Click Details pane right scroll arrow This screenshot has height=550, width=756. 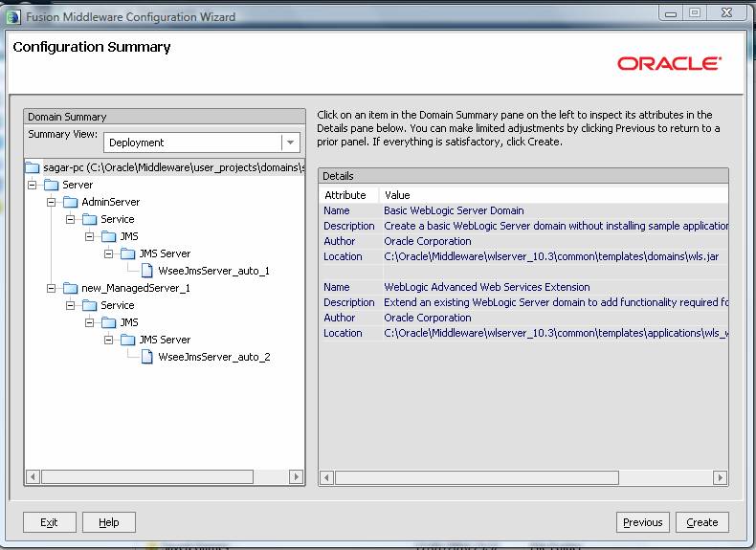pyautogui.click(x=720, y=477)
